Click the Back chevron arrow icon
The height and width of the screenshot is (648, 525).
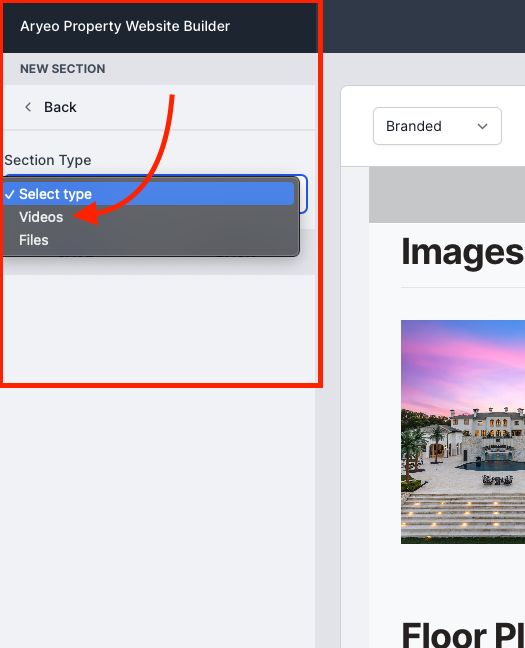28,107
